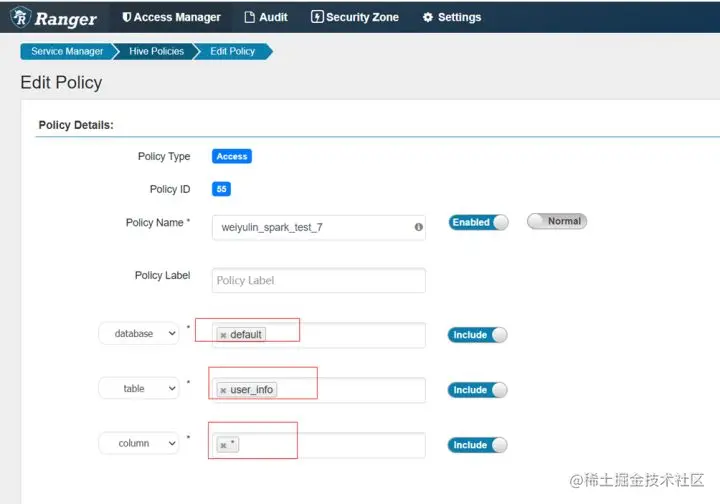Click the Audit document icon
Image resolution: width=720 pixels, height=504 pixels.
pyautogui.click(x=249, y=17)
